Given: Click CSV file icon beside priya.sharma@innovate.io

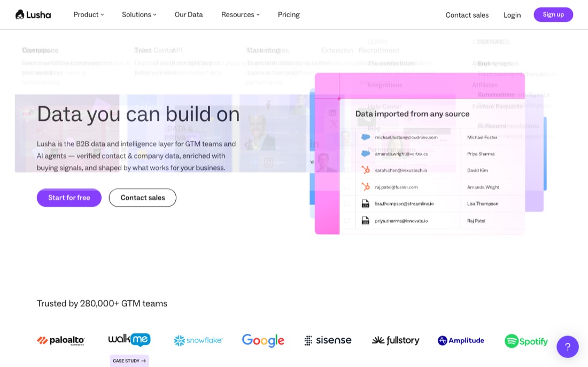Looking at the screenshot, I should click(365, 221).
